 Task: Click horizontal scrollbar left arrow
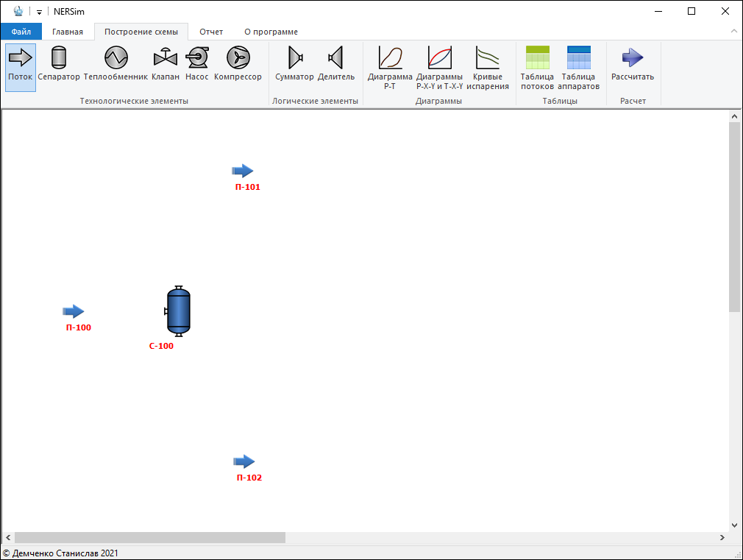click(x=8, y=537)
